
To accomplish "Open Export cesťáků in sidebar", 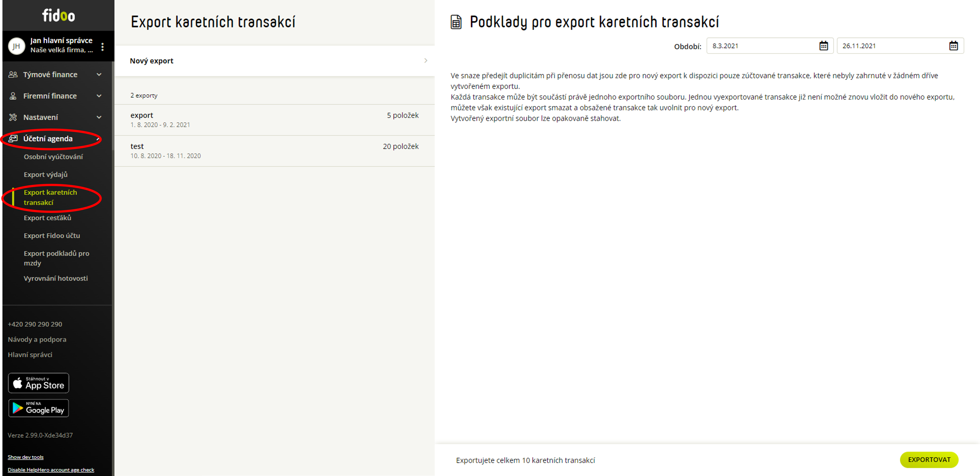I will point(48,218).
